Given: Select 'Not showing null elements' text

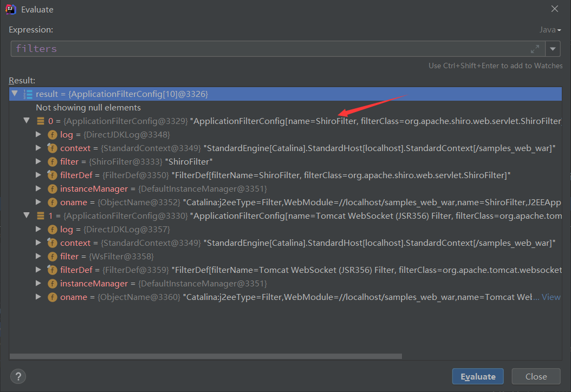Looking at the screenshot, I should 88,107.
